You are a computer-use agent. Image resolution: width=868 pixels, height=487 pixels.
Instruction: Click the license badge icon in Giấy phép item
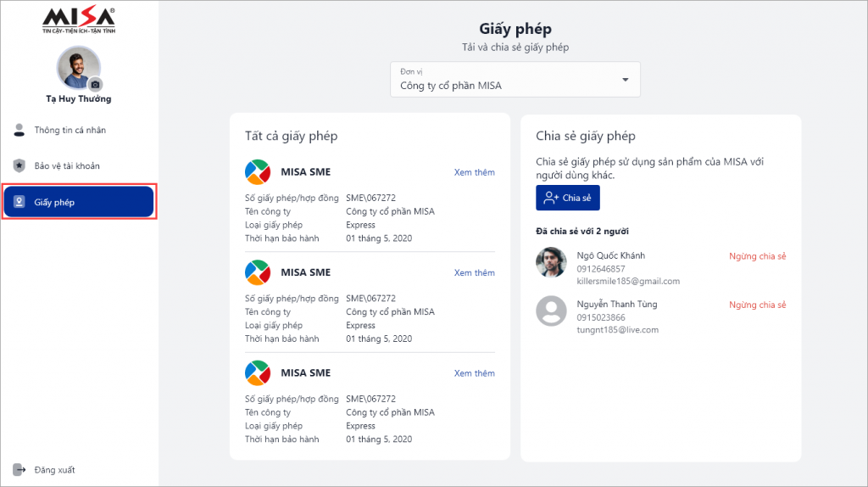coord(19,202)
